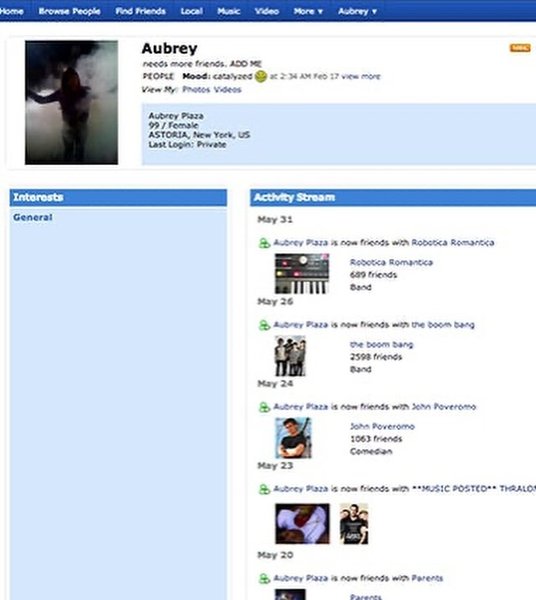Click the friend icon beside Robotica Romantica activity
536x600 pixels.
point(264,243)
